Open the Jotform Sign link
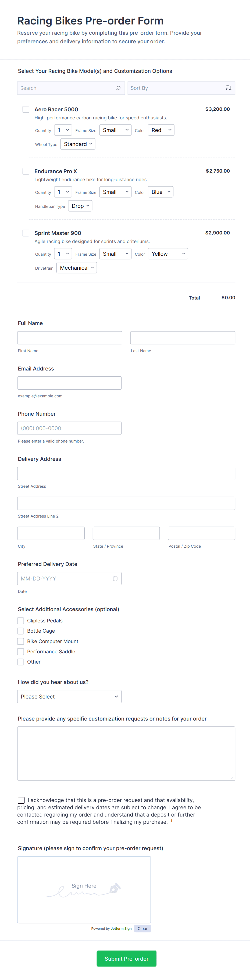The image size is (250, 980). [x=121, y=929]
